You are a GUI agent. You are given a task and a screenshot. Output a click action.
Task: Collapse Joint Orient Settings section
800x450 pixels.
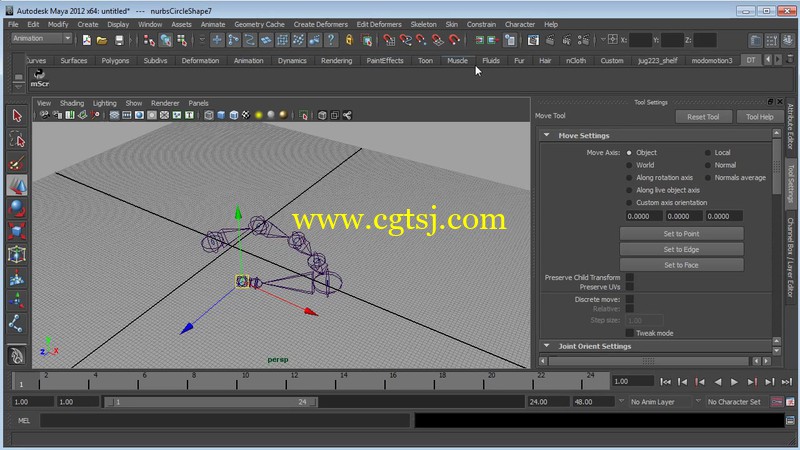(546, 346)
